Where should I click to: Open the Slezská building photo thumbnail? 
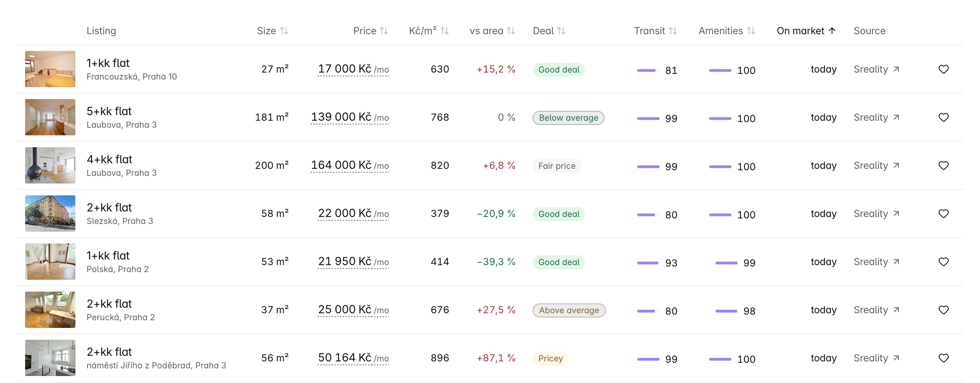tap(50, 213)
